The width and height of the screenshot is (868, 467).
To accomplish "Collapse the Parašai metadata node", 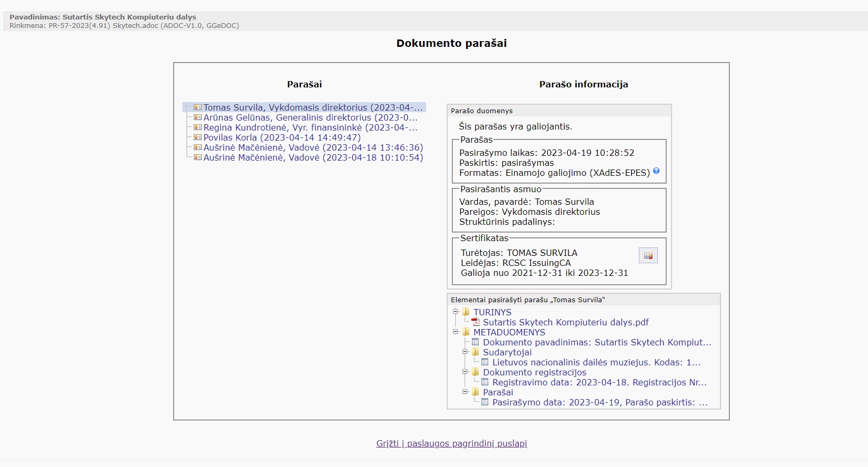I will [465, 392].
